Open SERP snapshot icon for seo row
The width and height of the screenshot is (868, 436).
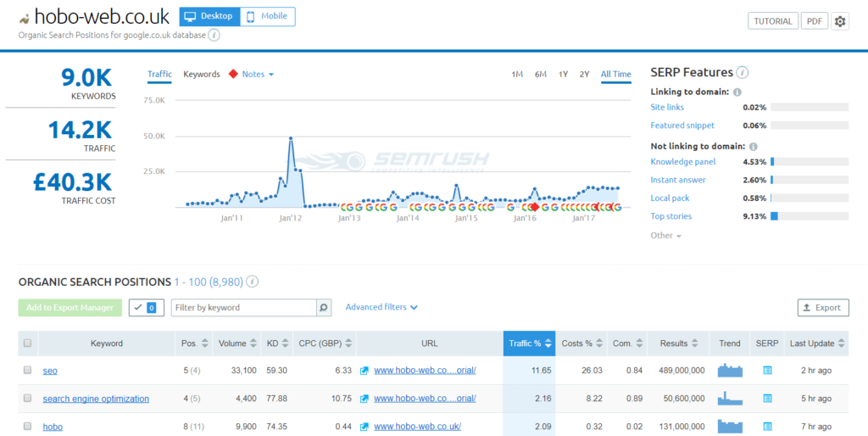[768, 371]
